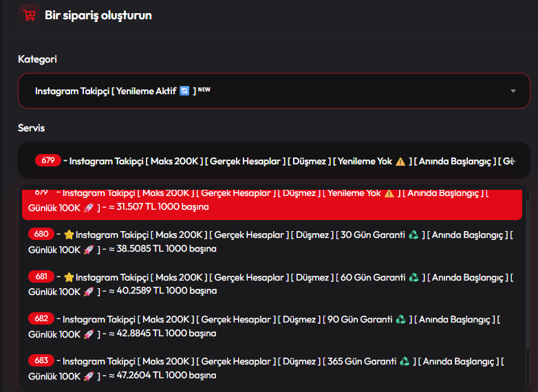Click the service list scrollbar
Screen dimensions: 538x392
(528, 287)
